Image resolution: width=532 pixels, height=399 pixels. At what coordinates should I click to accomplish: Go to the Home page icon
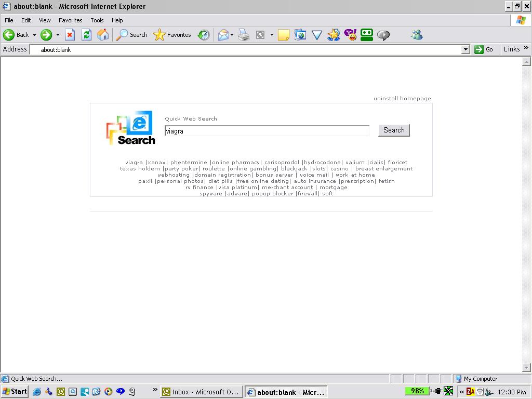tap(103, 35)
